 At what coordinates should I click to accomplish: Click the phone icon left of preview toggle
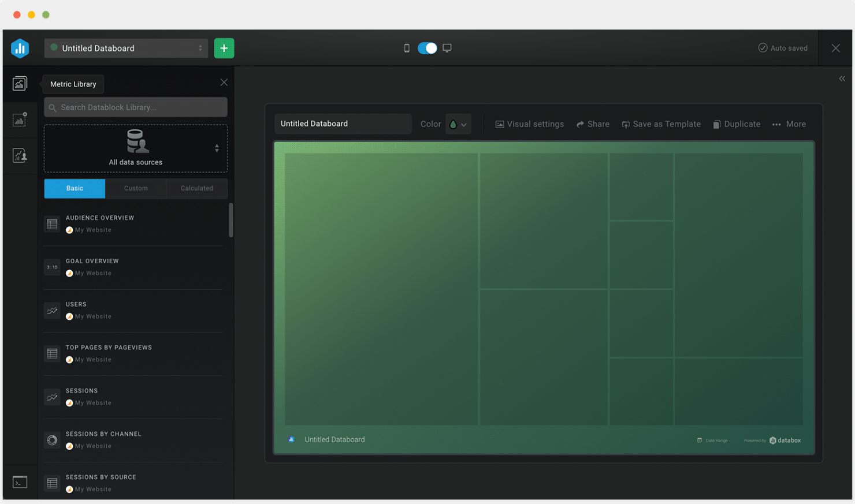(408, 48)
